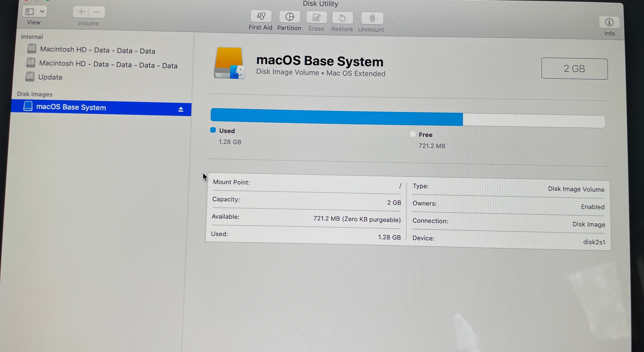The image size is (644, 352).
Task: Open the View dropdown chevron
Action: [x=42, y=12]
